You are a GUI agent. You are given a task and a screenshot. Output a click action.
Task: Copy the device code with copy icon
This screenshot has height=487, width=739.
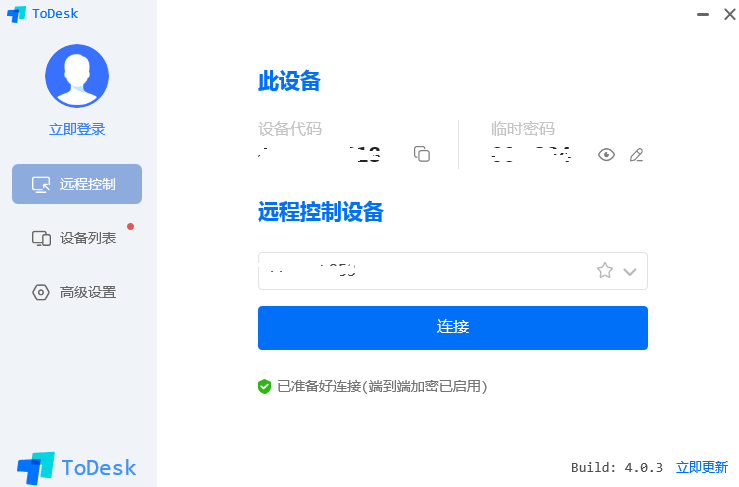[422, 154]
